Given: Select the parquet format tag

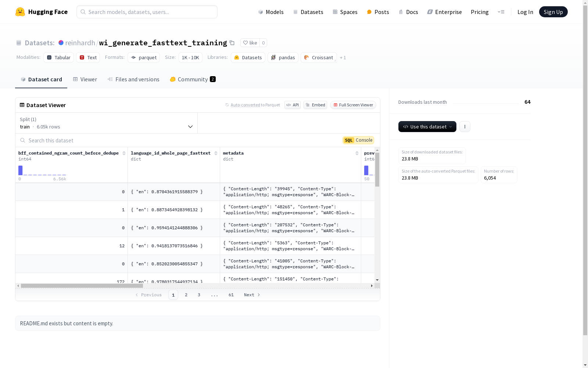Looking at the screenshot, I should pyautogui.click(x=144, y=57).
